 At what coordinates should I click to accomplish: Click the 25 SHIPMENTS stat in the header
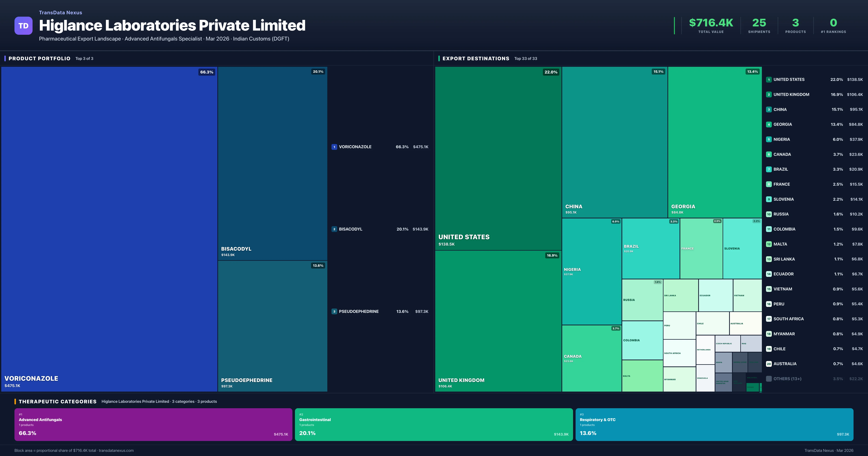[x=759, y=26]
